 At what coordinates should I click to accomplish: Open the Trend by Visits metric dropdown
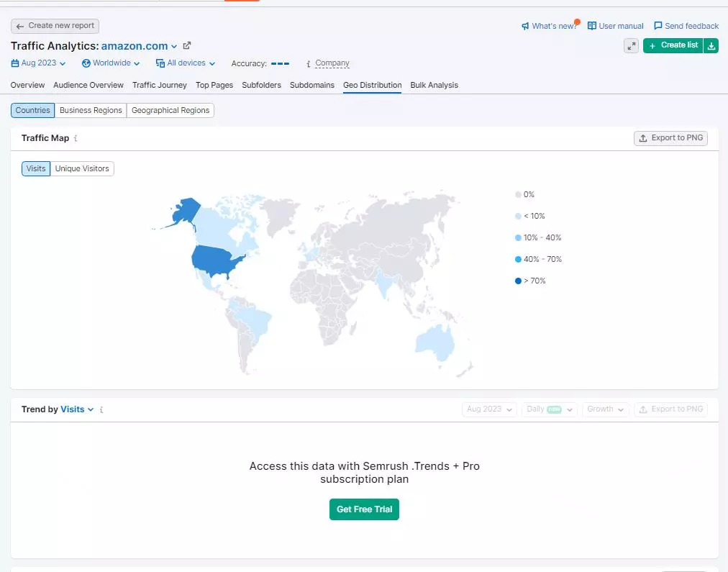(x=77, y=409)
